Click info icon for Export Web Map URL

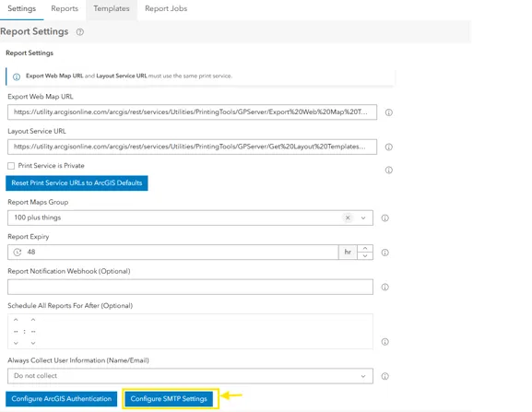click(389, 112)
